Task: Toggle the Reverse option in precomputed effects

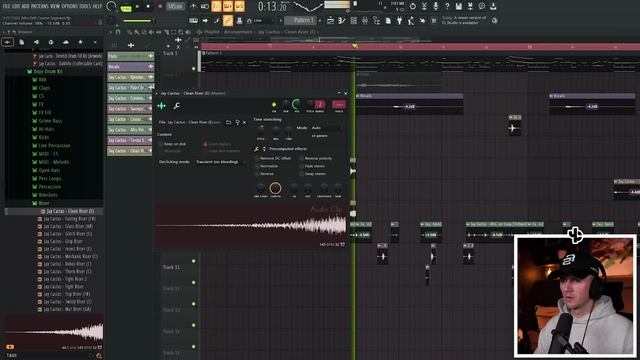Action: pos(264,173)
